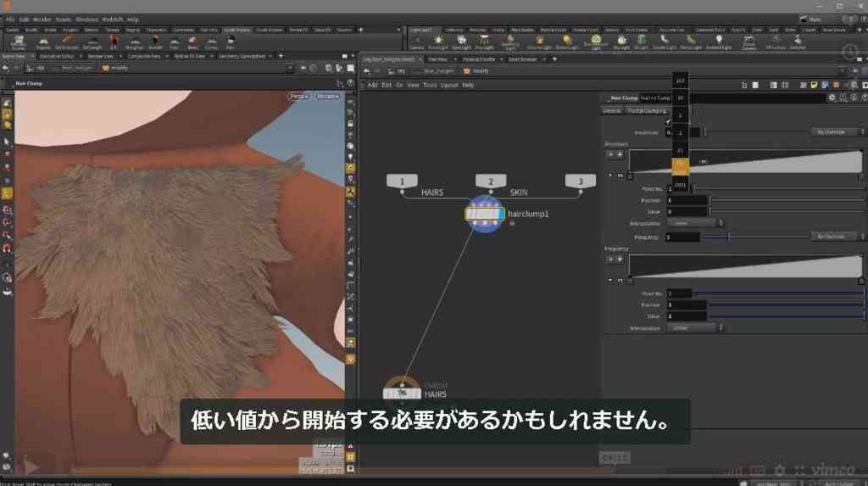Add a Sky Light from shelf
Image resolution: width=868 pixels, height=486 pixels.
point(621,42)
